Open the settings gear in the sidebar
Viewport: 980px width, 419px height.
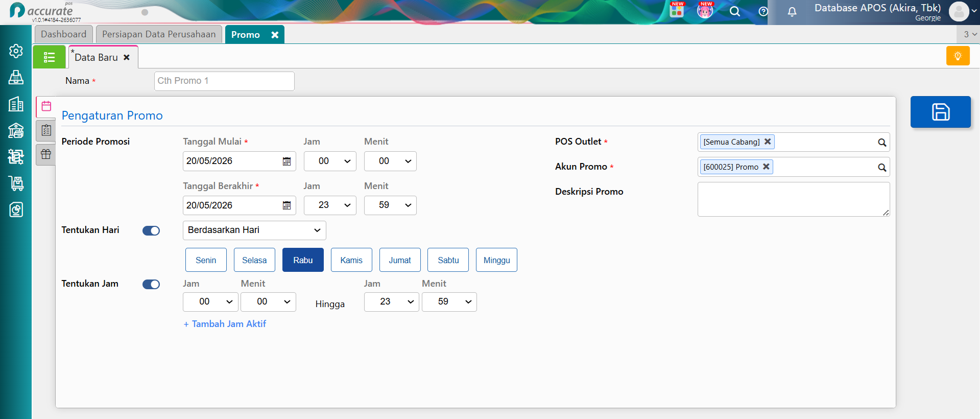(x=16, y=51)
